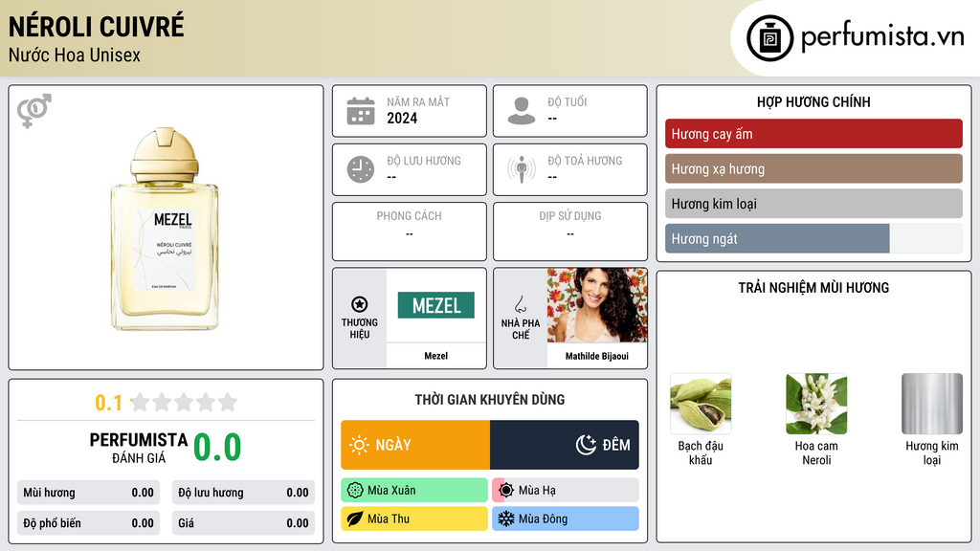The width and height of the screenshot is (980, 551).
Task: Select the Ngày daytime segment
Action: point(415,445)
